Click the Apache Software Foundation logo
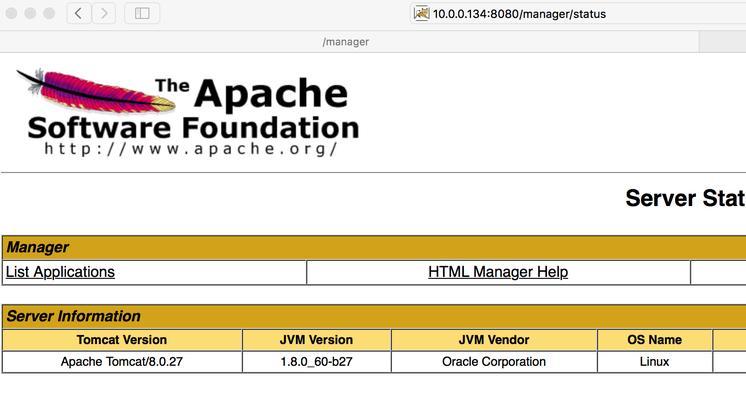746x400 pixels. (x=188, y=112)
